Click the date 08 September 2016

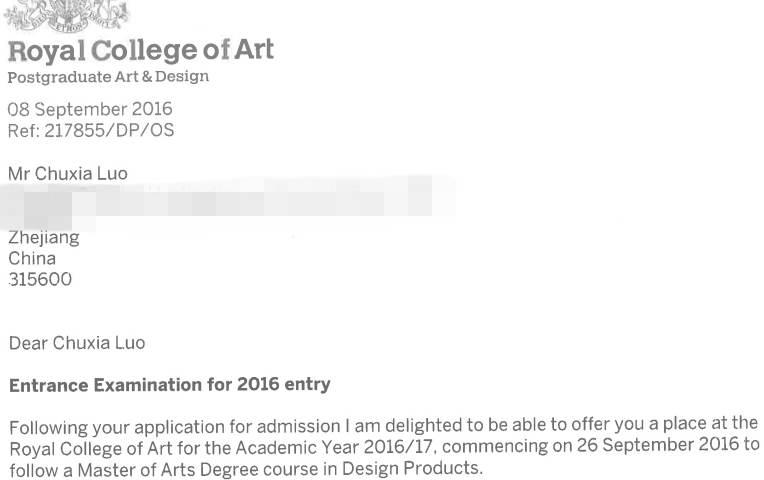pos(90,109)
